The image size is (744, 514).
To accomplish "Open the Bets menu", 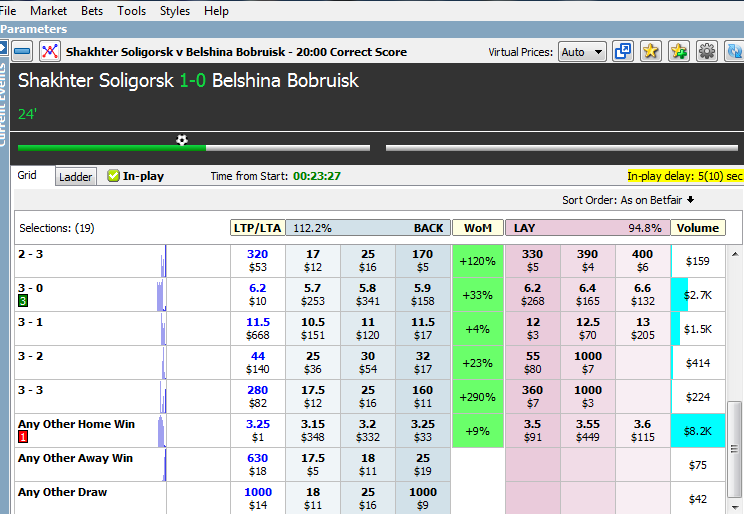I will click(x=92, y=11).
